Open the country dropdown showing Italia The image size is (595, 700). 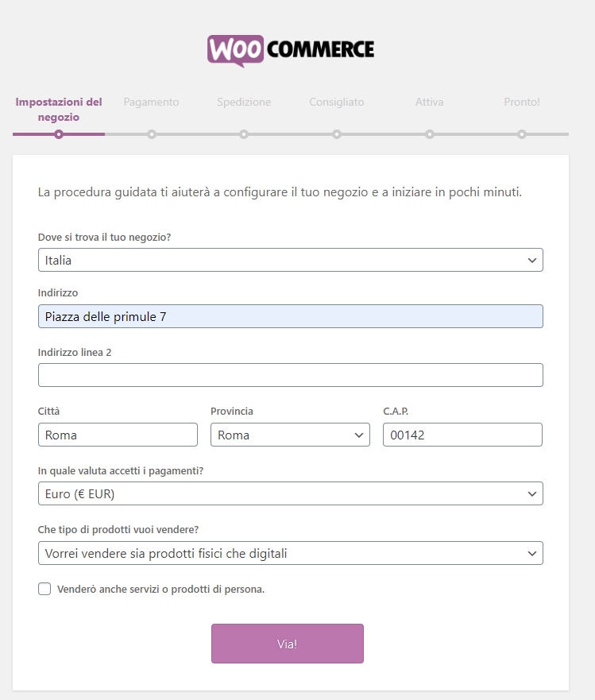[290, 260]
